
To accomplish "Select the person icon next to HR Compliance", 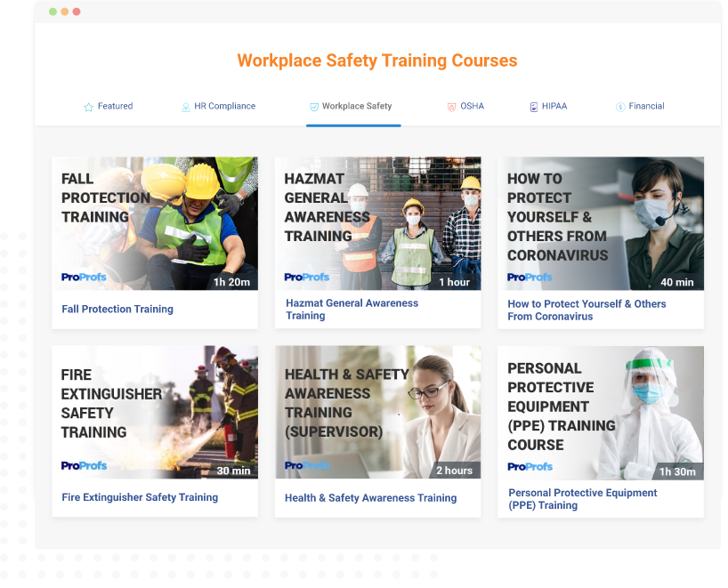I will click(x=183, y=106).
